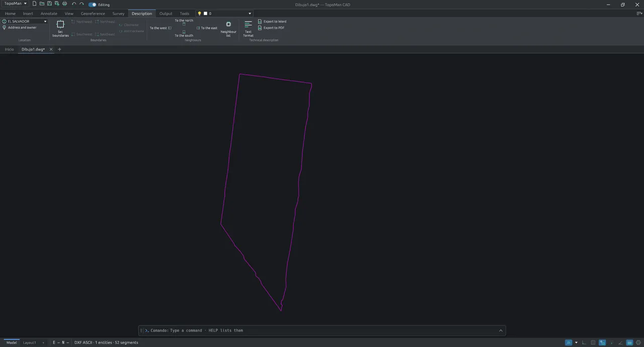This screenshot has height=347, width=644.
Task: Click the command line input field
Action: point(322,330)
